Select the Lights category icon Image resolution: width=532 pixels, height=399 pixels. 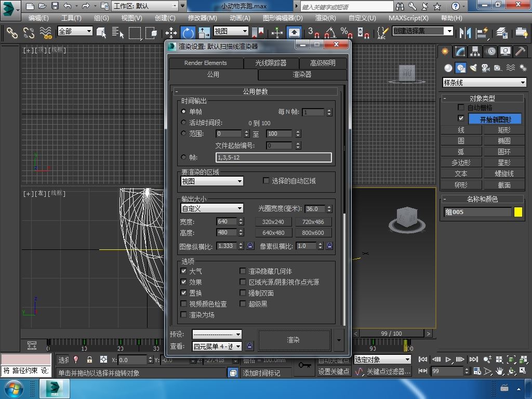click(x=473, y=68)
